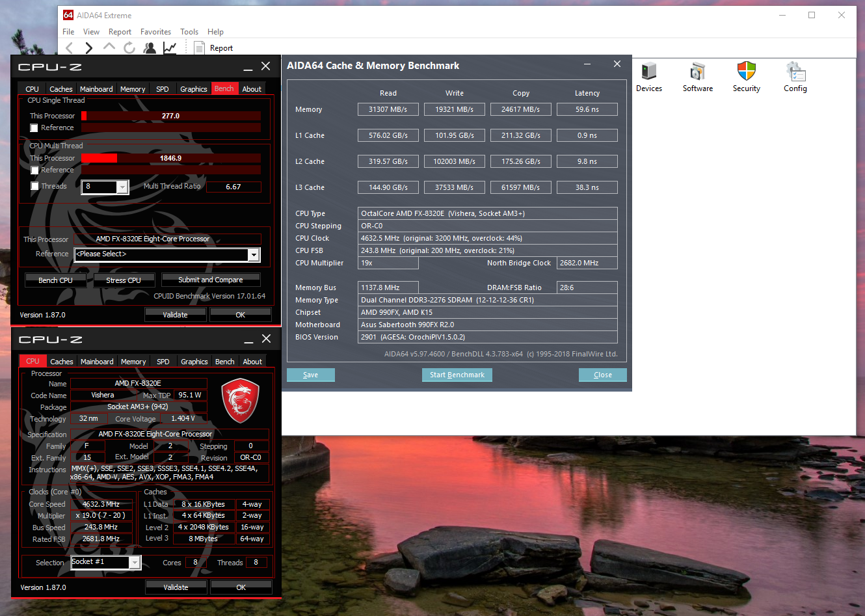Click L1 Cache Read value 576.02 GB/s
Image resolution: width=865 pixels, height=616 pixels.
[x=388, y=135]
